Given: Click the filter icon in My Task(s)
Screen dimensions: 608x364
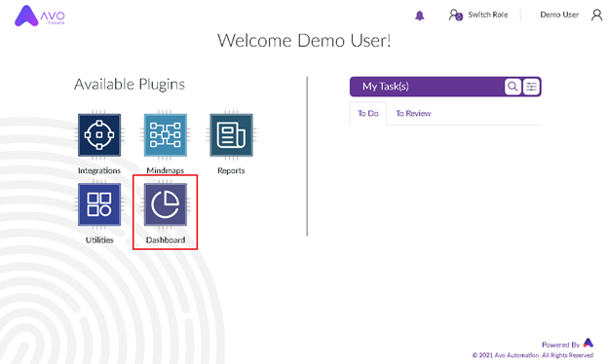Looking at the screenshot, I should point(531,87).
